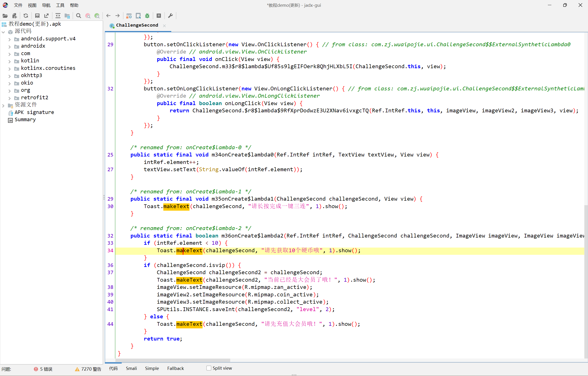Click the string "请先充值大会员哦！"
The width and height of the screenshot is (588, 376).
293,324
